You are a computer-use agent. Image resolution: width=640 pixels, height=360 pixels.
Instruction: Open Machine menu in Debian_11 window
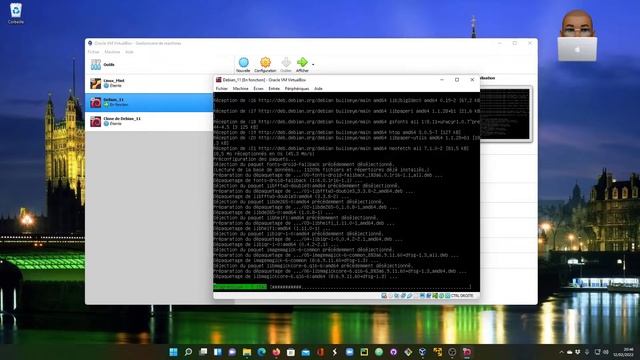240,89
